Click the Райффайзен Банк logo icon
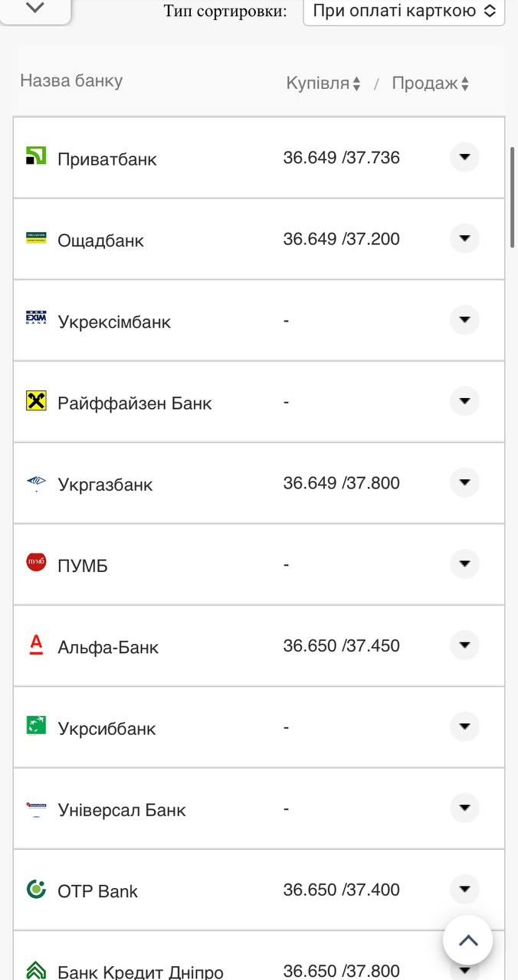The width and height of the screenshot is (518, 980). (36, 400)
